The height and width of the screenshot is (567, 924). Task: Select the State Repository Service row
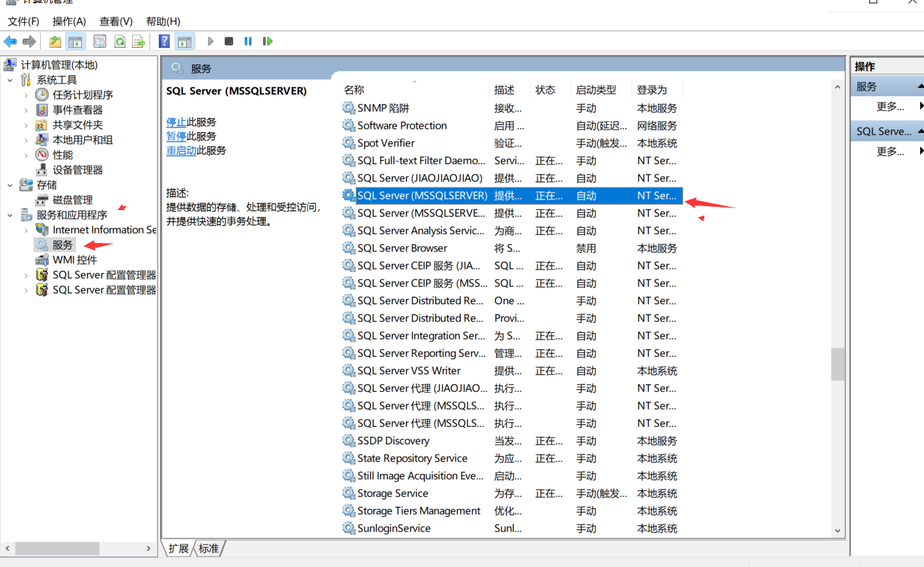point(511,458)
